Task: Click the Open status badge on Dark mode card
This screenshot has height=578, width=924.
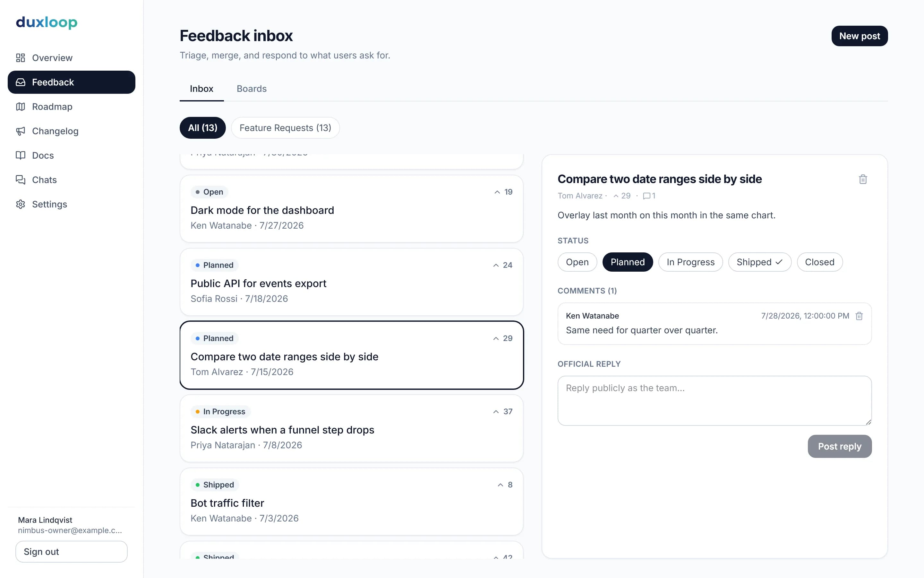Action: (x=209, y=192)
